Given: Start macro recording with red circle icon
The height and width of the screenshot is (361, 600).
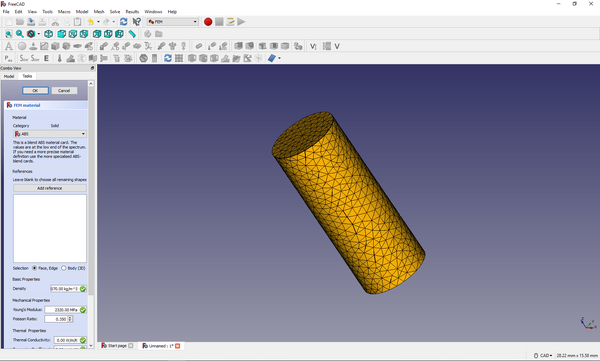Looking at the screenshot, I should pyautogui.click(x=208, y=22).
